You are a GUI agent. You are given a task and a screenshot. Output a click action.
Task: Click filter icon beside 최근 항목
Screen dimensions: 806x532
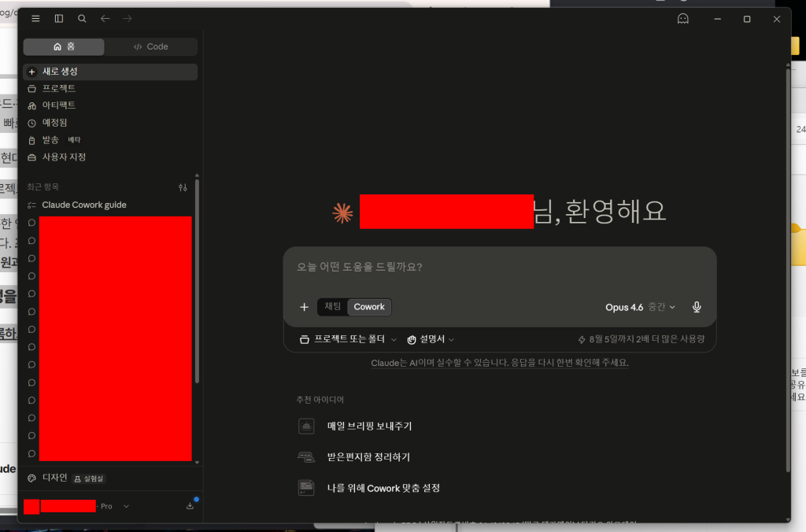point(183,187)
